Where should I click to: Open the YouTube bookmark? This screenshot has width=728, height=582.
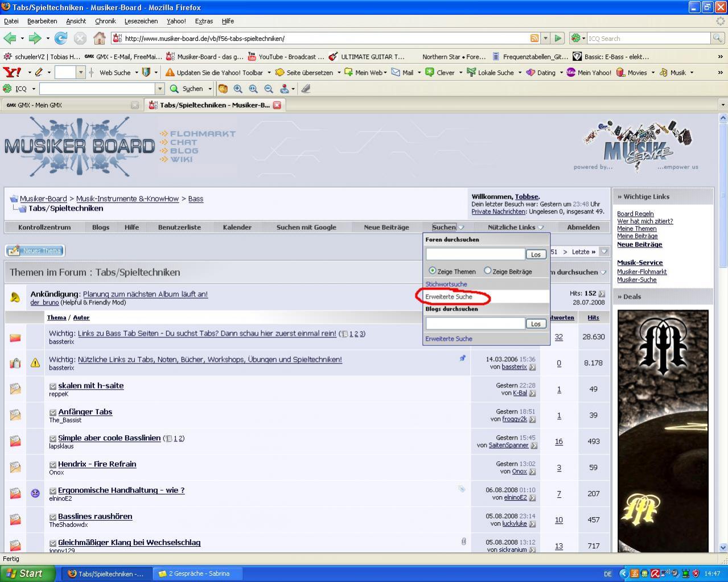(x=286, y=56)
